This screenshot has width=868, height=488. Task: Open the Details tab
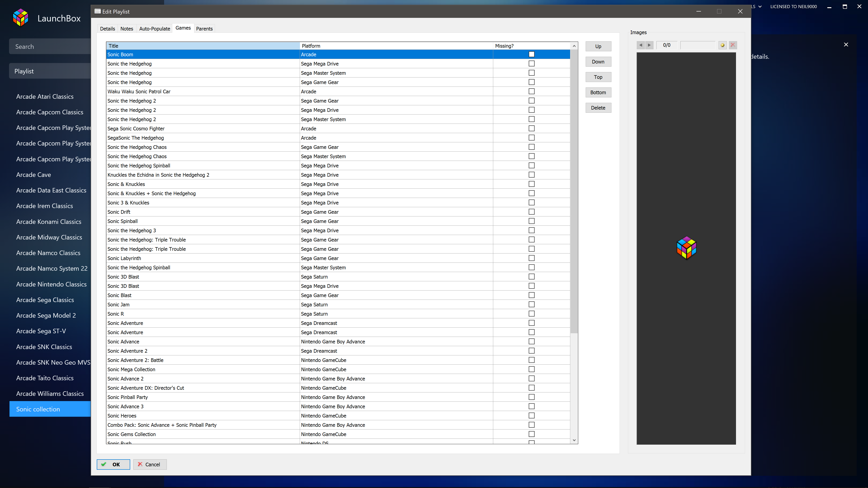[x=108, y=29]
